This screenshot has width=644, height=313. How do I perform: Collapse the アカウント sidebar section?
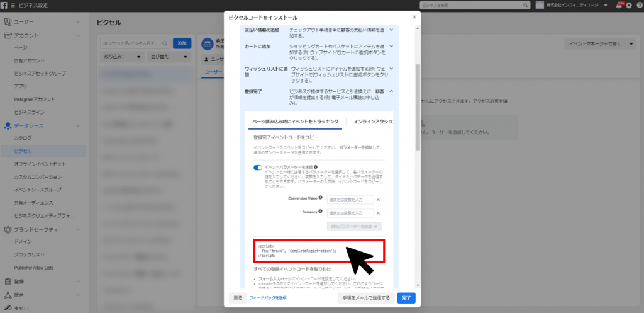79,35
